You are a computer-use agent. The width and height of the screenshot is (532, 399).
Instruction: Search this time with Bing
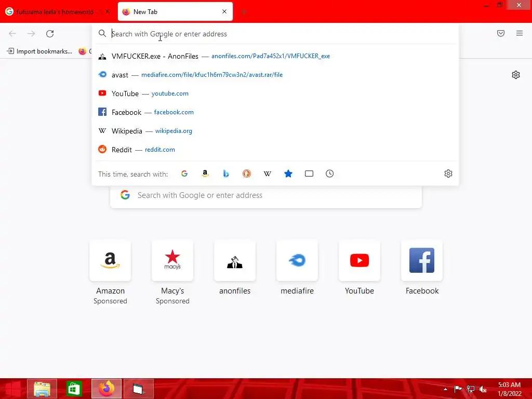pos(226,174)
